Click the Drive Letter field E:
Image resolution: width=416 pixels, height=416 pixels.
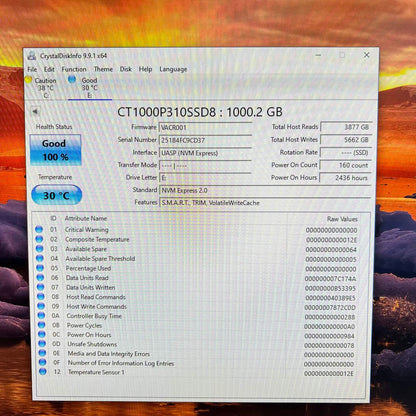[x=205, y=178]
